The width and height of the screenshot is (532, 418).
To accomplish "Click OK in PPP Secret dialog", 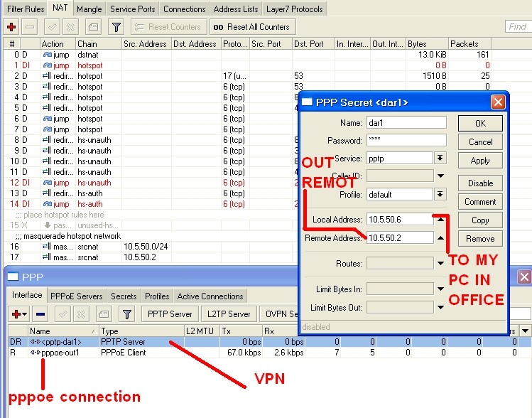I will (480, 123).
